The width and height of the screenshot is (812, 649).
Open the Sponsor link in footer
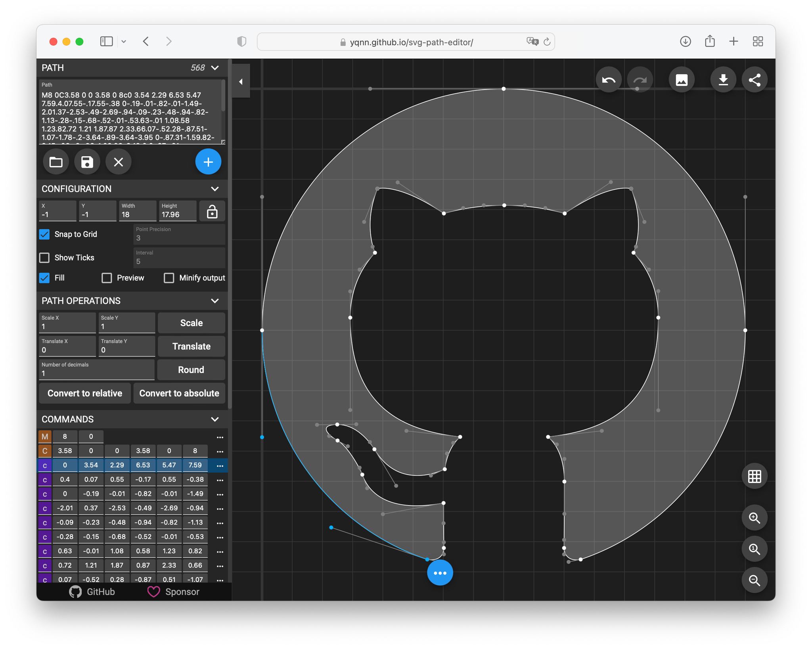(x=173, y=592)
